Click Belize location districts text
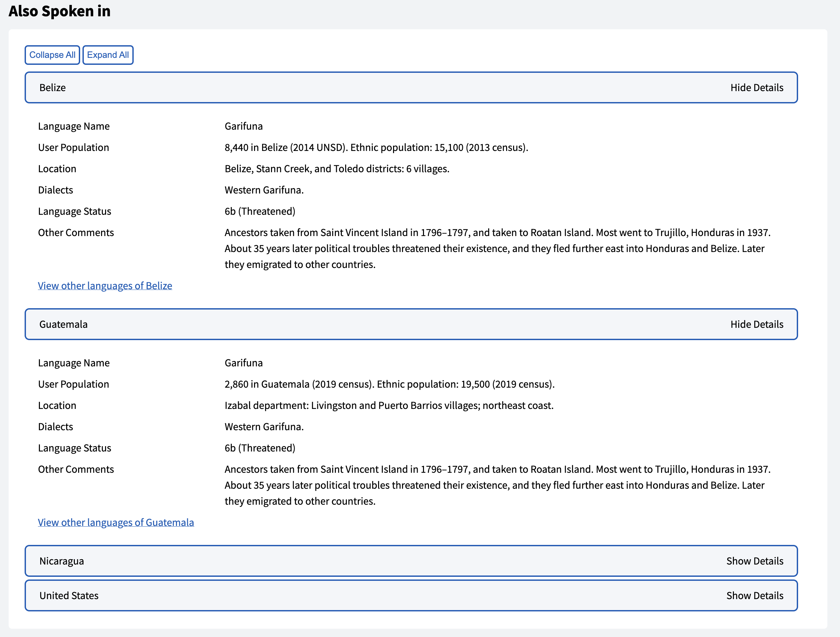The height and width of the screenshot is (637, 840). pos(337,169)
